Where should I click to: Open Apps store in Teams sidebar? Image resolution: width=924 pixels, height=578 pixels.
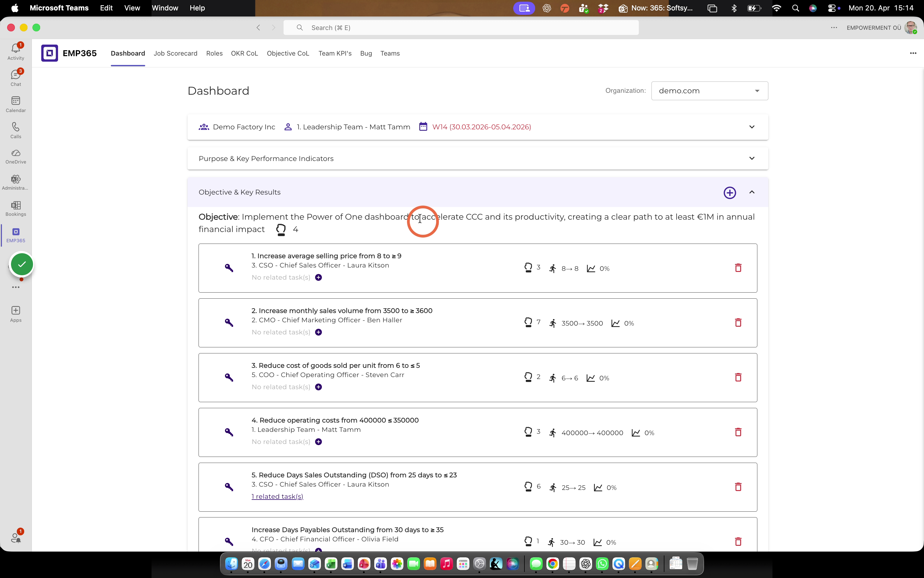tap(16, 314)
